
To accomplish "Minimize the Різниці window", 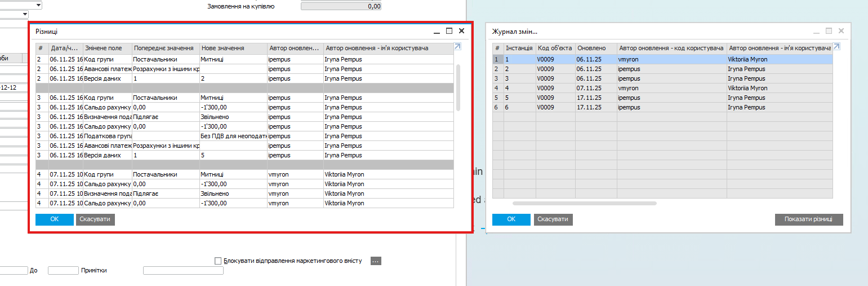I will click(x=436, y=31).
